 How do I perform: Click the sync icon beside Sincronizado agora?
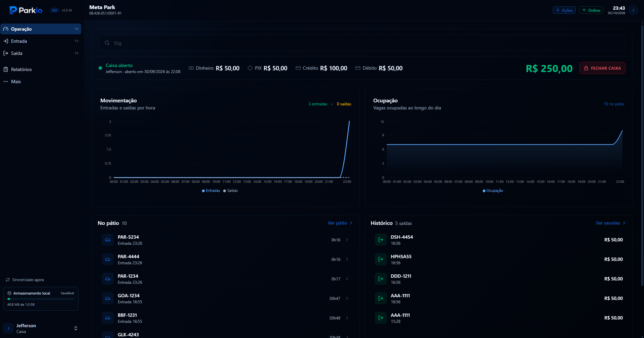click(8, 280)
